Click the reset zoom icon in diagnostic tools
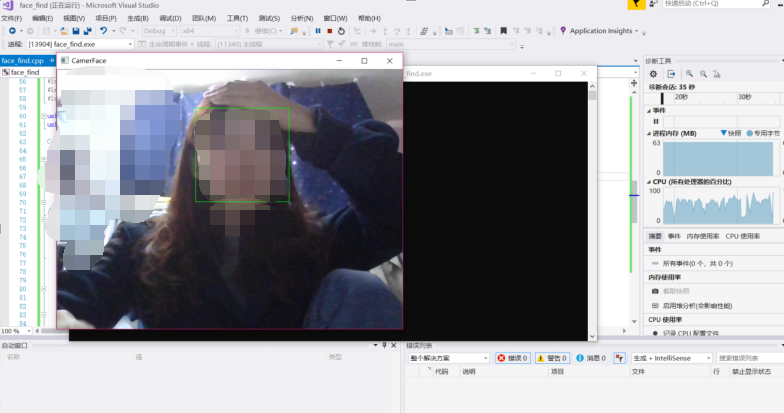Screen dimensions: 784x413 click(717, 74)
